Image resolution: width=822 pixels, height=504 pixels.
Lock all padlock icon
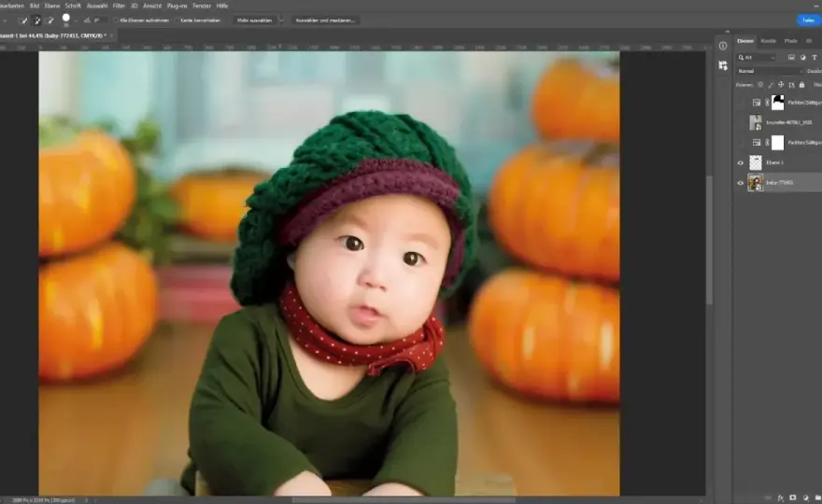pos(801,84)
